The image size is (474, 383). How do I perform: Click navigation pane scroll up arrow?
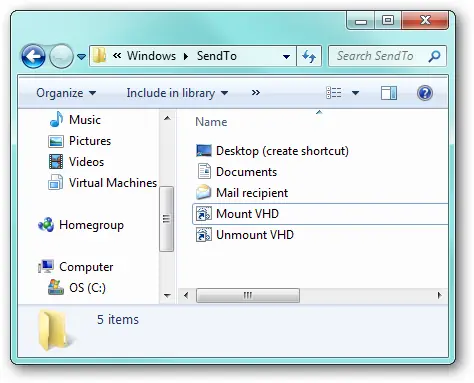(167, 118)
